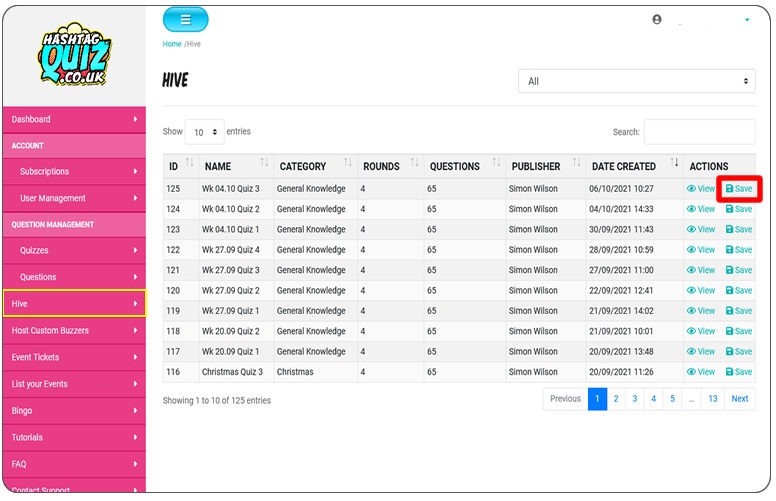
Task: Expand Quizzes in sidebar
Action: pos(74,250)
